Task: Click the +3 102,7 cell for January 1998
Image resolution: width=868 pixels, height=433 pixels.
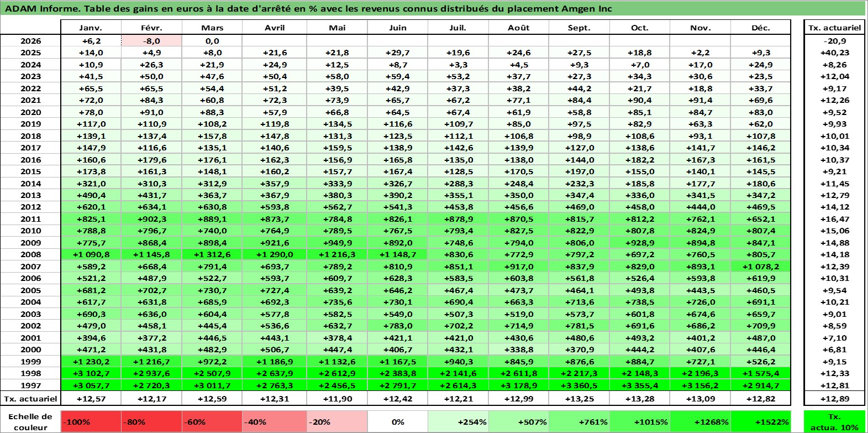Action: (91, 373)
